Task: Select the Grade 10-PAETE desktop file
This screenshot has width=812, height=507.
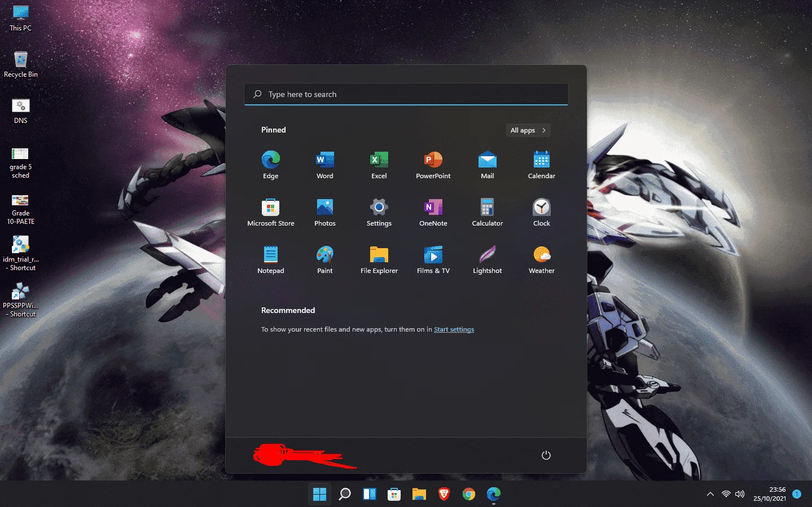Action: point(20,209)
